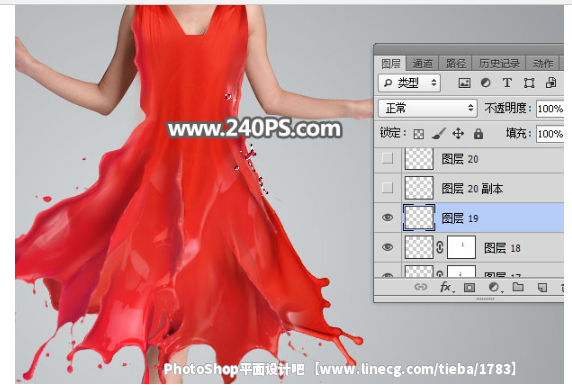
Task: Filter layers by shape icon
Action: click(529, 83)
